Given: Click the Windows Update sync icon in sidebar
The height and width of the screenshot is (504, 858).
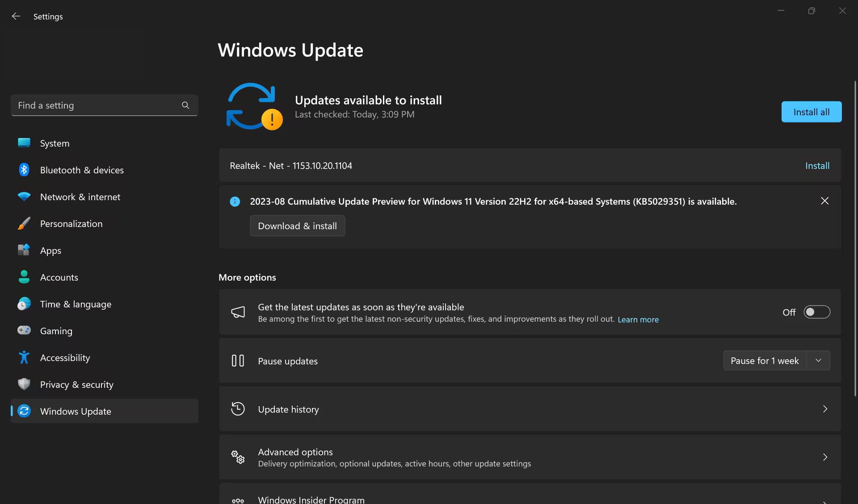Looking at the screenshot, I should pos(24,411).
